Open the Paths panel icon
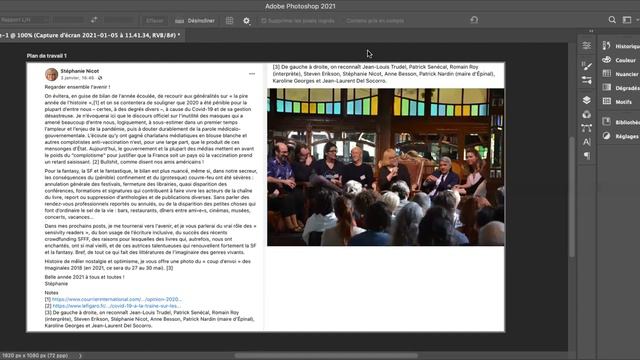Screen dimensions: 640x360 pos(587,128)
